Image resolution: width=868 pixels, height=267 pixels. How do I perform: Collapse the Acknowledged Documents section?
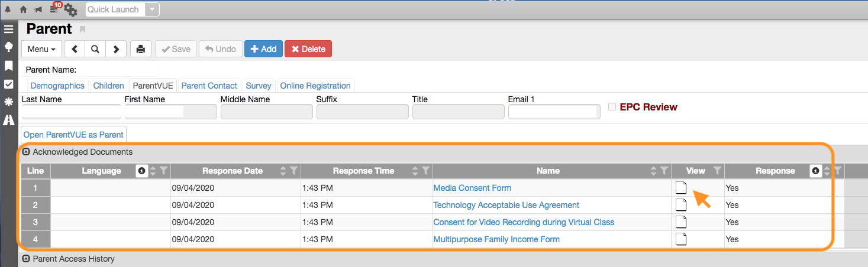(26, 152)
